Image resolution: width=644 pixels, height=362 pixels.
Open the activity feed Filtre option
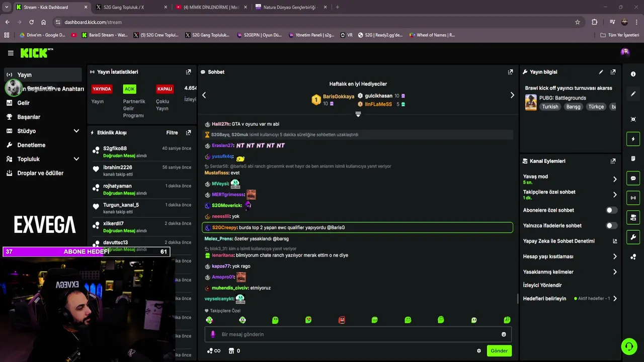[172, 133]
